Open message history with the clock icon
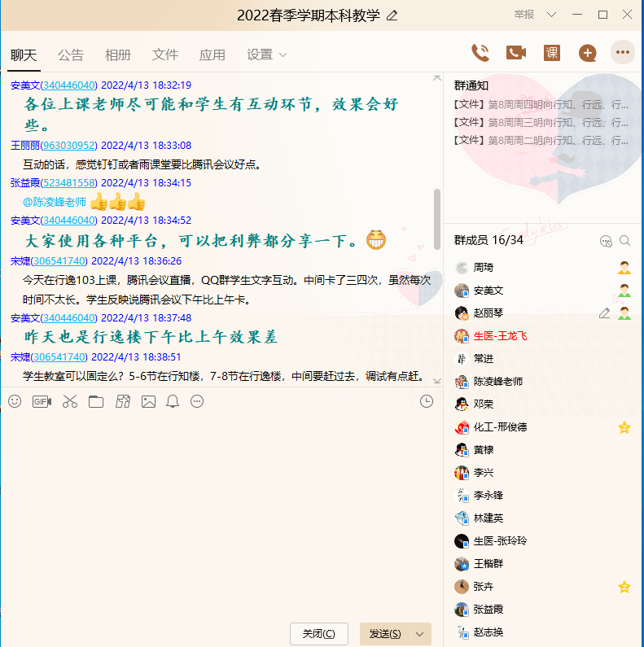 (x=427, y=401)
